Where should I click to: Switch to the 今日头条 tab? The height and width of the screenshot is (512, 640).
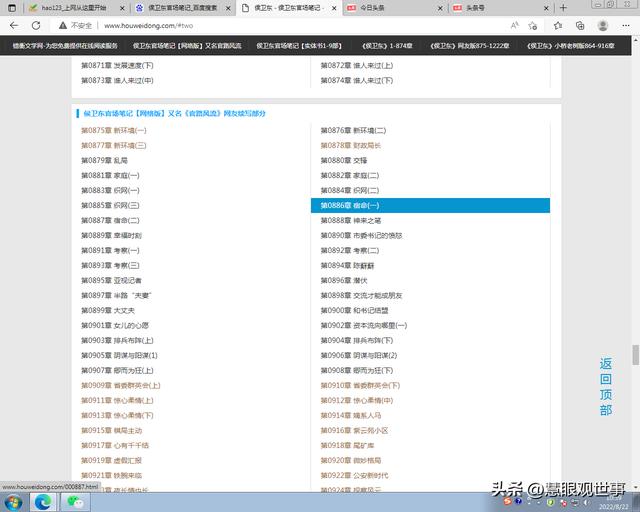pos(395,8)
